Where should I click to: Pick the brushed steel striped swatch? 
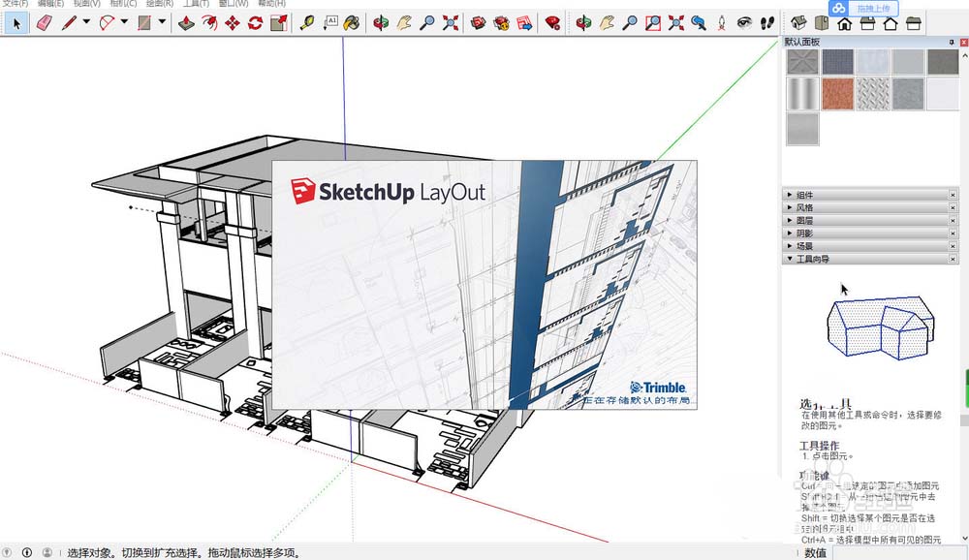(802, 93)
